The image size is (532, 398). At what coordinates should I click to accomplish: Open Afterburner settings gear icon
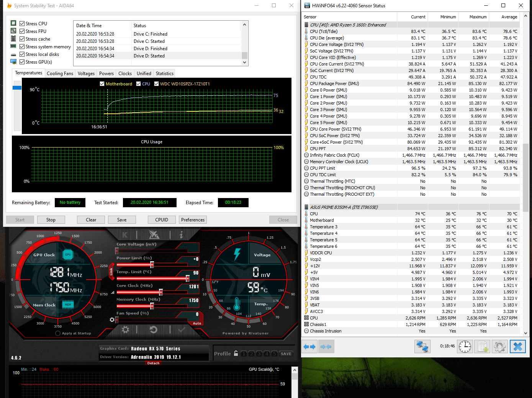tap(125, 329)
